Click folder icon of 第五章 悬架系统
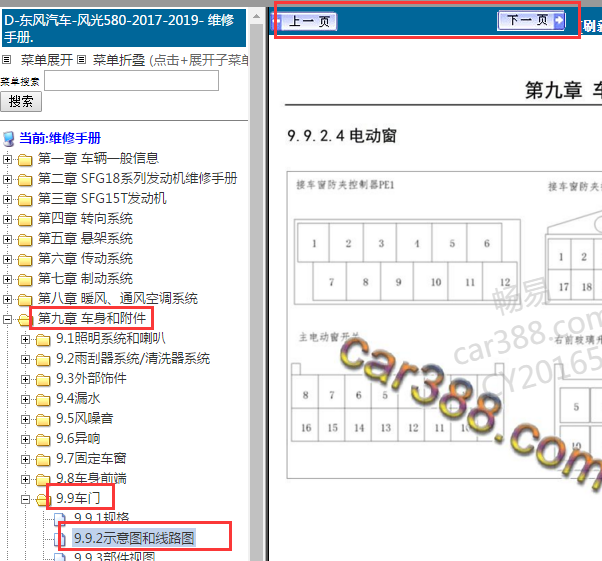 25,239
